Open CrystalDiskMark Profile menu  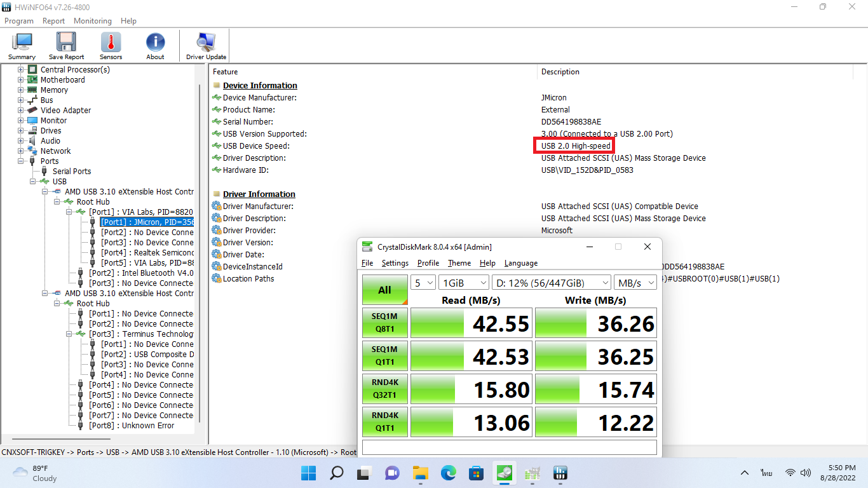[428, 263]
